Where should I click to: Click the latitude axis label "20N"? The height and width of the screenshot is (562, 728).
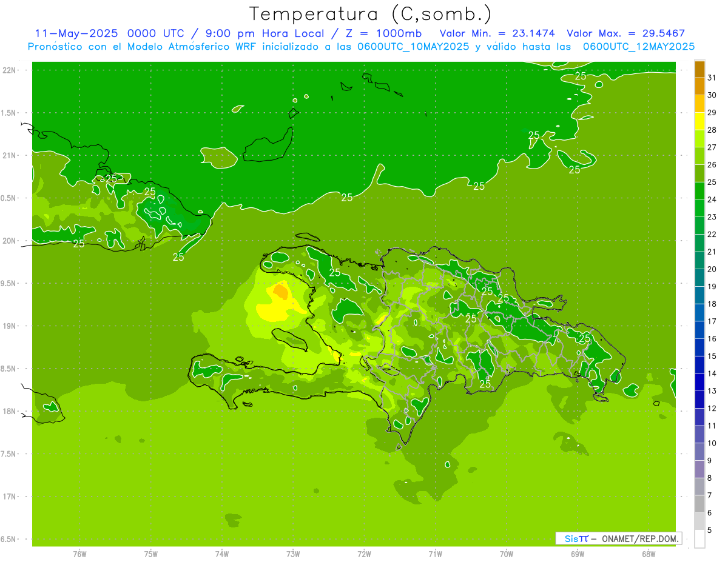coord(10,241)
